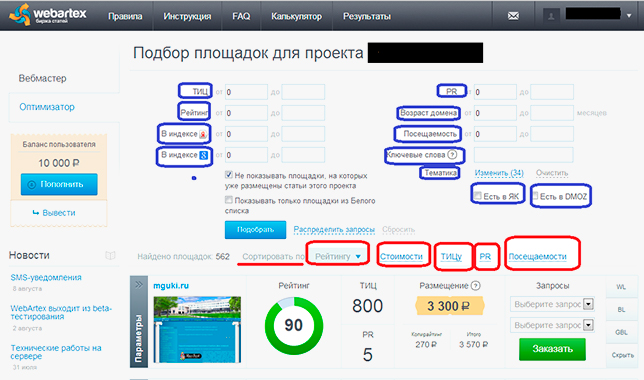The width and height of the screenshot is (644, 380).
Task: Click the 3 300 ₽ placement price tag
Action: click(449, 306)
